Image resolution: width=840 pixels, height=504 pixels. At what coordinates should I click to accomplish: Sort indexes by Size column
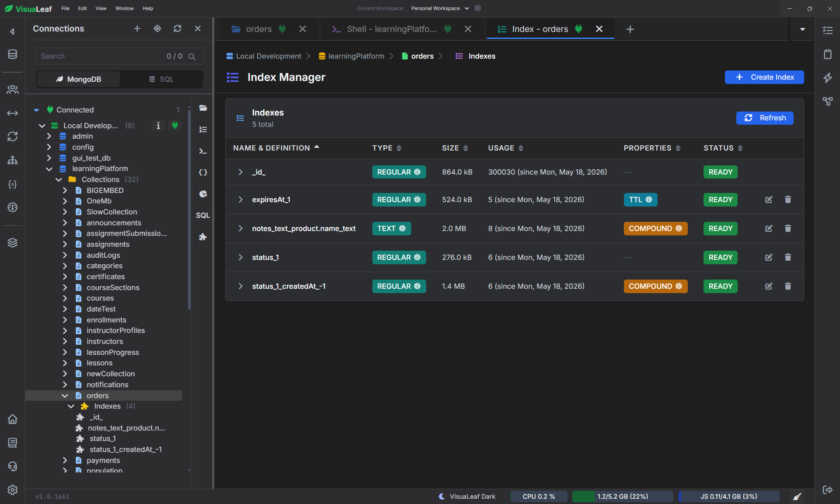(x=455, y=148)
